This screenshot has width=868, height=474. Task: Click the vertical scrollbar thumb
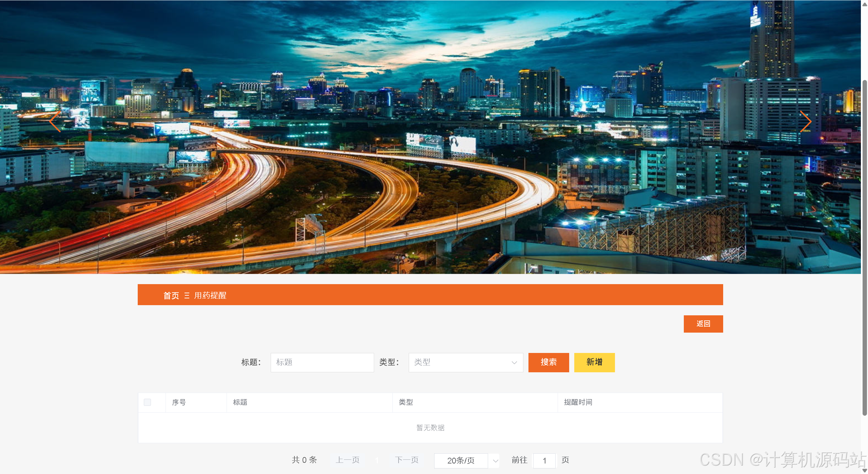[865, 248]
